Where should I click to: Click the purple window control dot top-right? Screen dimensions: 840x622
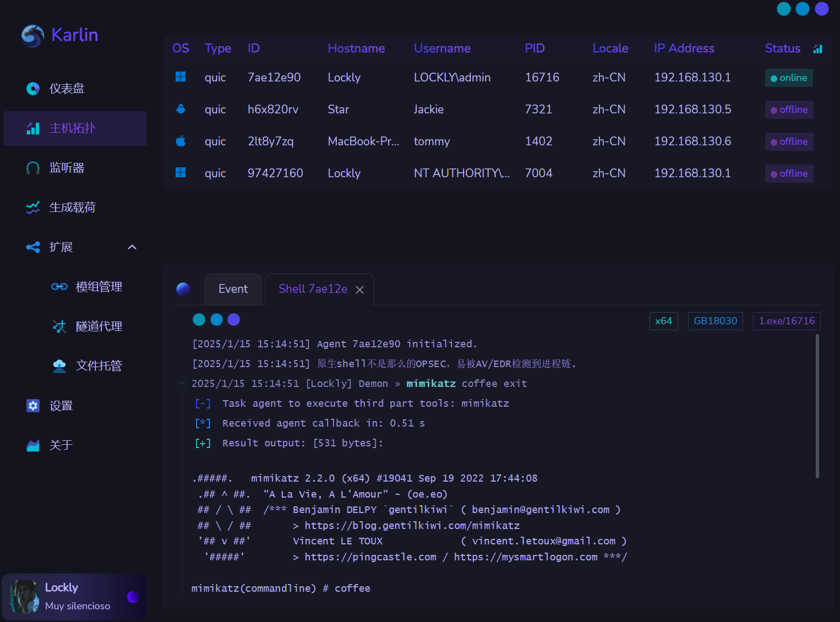coord(822,9)
